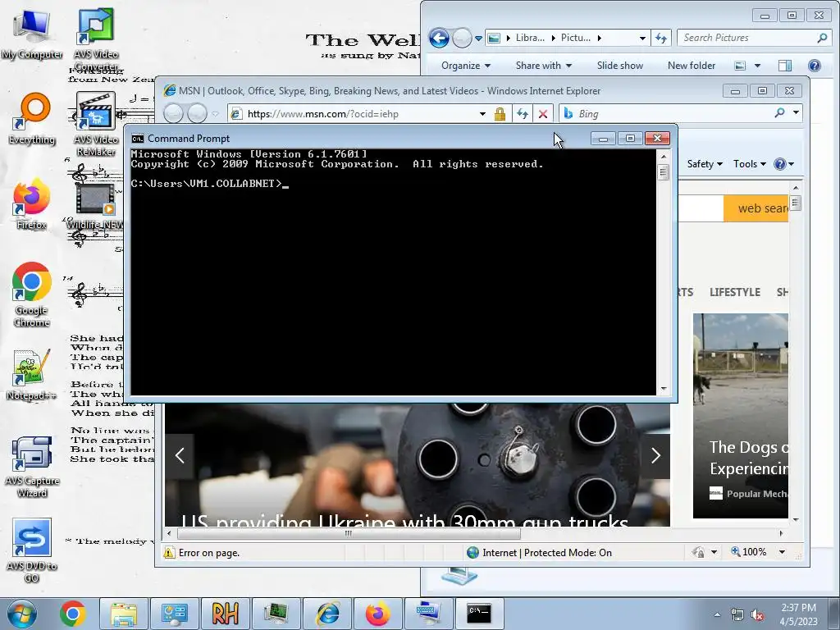Open the Ukraine gun trucks headline
Screen dimensions: 840x630
pos(404,520)
